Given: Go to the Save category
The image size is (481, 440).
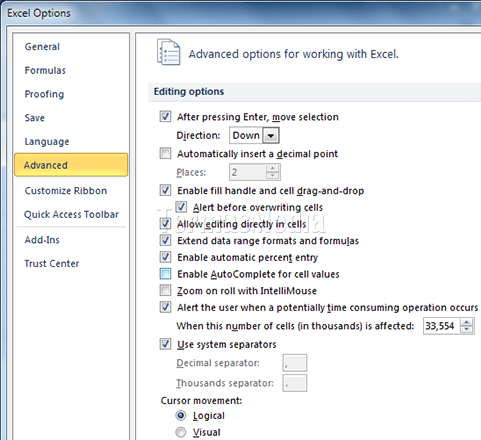Looking at the screenshot, I should (35, 118).
